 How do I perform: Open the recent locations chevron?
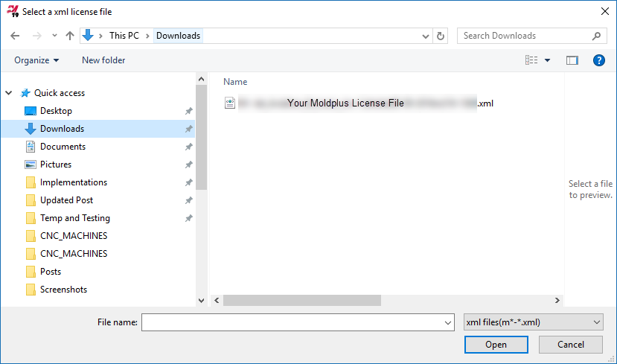pyautogui.click(x=54, y=36)
